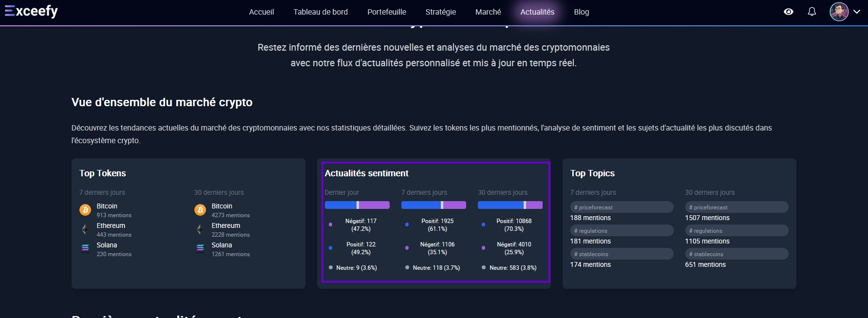Toggle the eye visibility icon in header
This screenshot has height=318, width=868.
789,12
